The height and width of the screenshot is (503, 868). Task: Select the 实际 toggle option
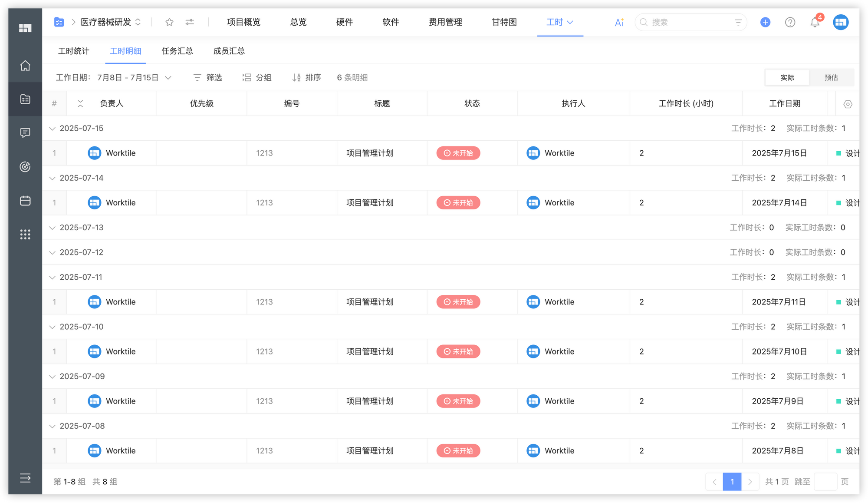tap(787, 77)
